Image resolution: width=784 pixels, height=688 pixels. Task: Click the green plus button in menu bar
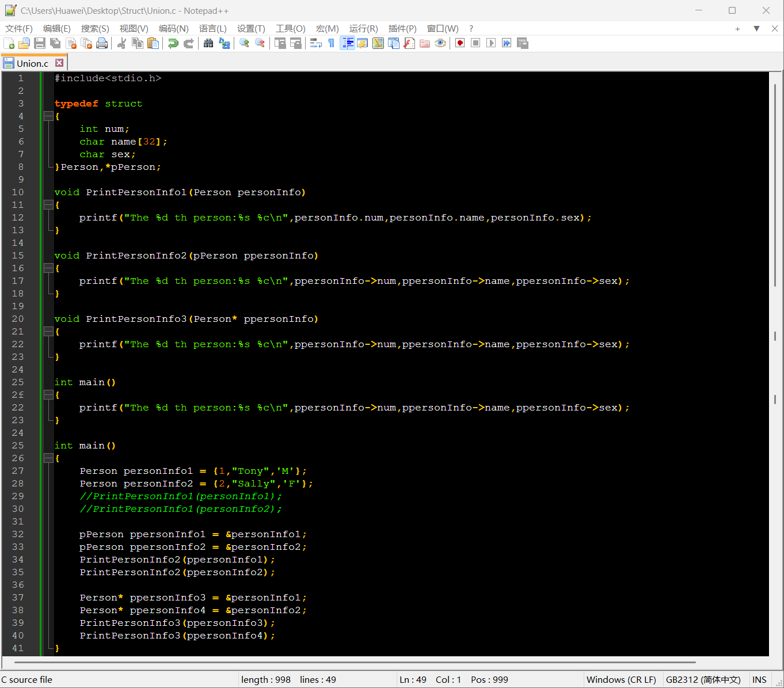[737, 29]
